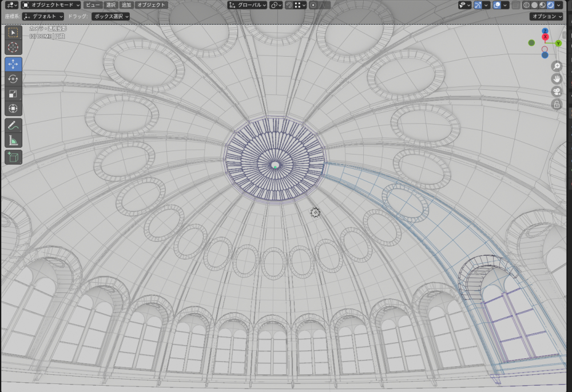Click the hand pan-view navigation icon
572x392 pixels.
point(557,79)
